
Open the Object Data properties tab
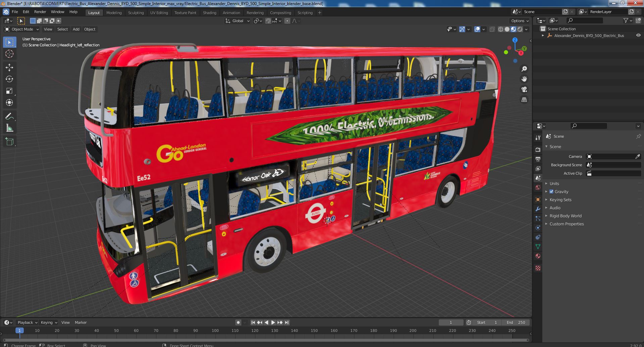click(x=538, y=246)
